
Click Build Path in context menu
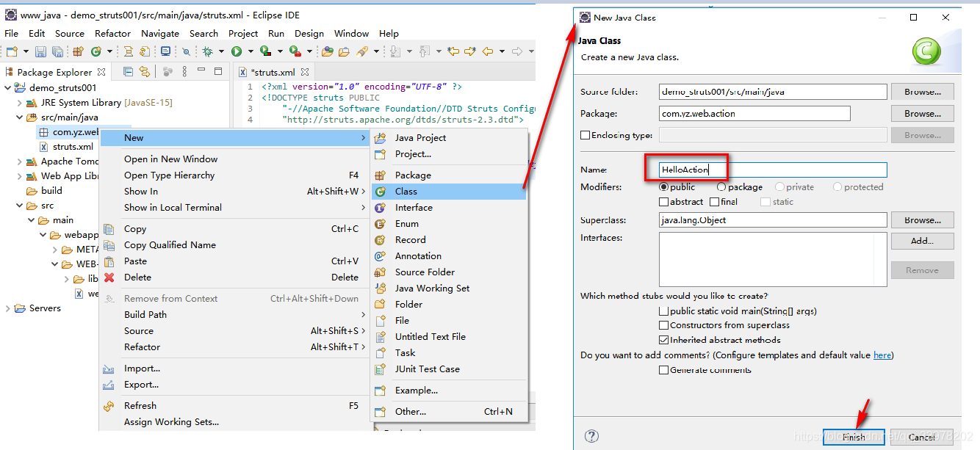(234, 315)
